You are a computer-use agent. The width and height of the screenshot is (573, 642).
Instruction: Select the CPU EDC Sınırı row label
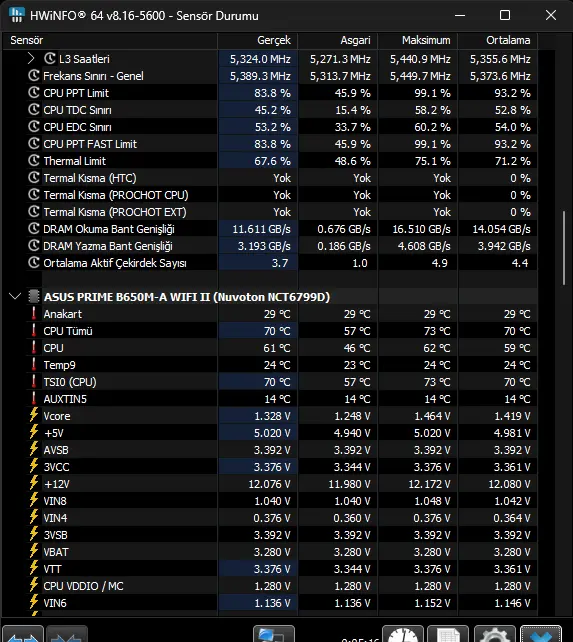point(77,127)
